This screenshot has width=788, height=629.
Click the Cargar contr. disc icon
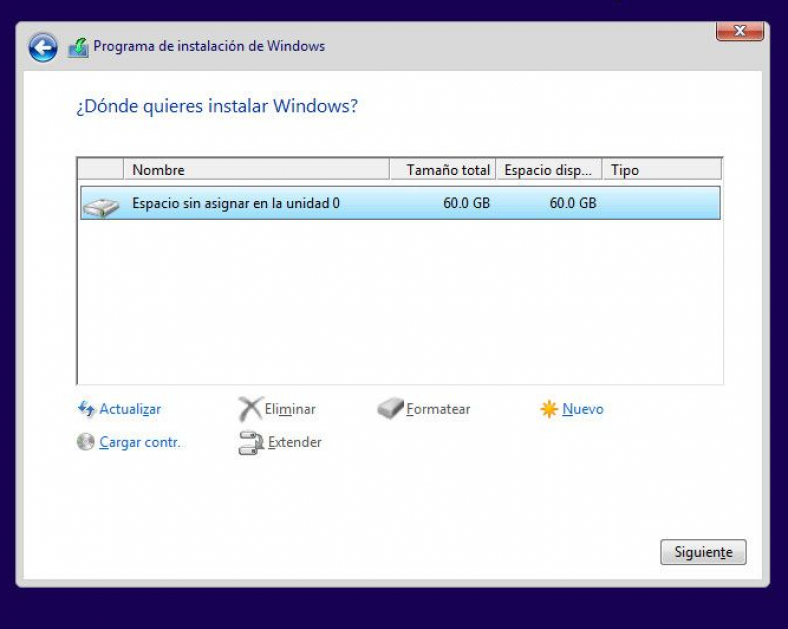pos(85,442)
